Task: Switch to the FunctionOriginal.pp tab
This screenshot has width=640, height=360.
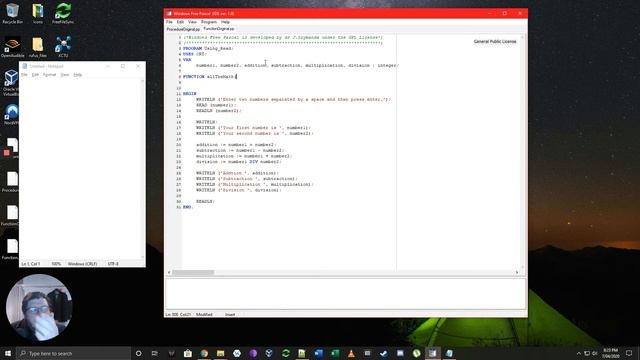Action: tap(219, 29)
